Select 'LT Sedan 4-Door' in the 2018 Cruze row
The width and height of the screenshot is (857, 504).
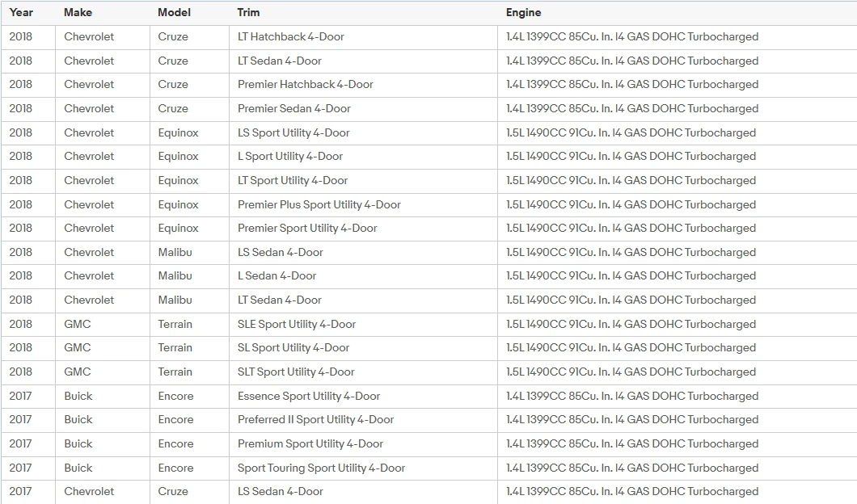coord(279,61)
